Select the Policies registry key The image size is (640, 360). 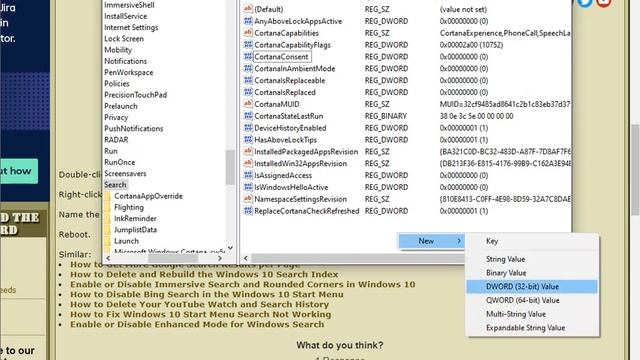(x=117, y=84)
